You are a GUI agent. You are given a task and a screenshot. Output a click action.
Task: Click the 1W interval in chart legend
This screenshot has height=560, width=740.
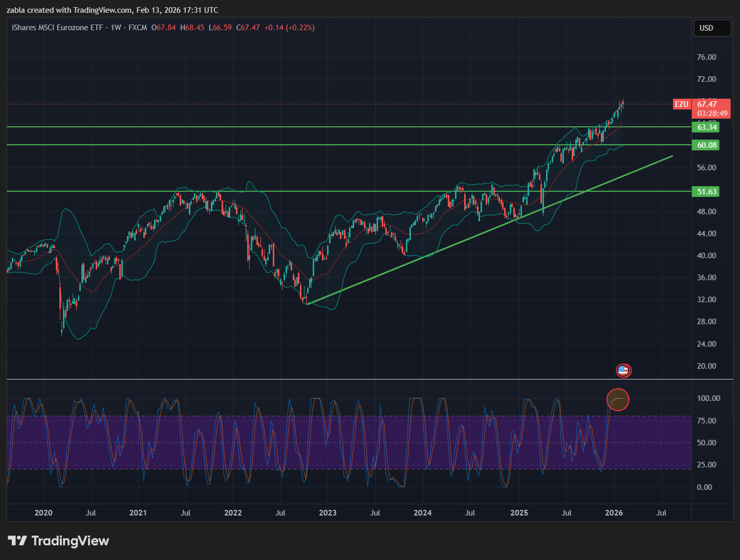pyautogui.click(x=116, y=28)
